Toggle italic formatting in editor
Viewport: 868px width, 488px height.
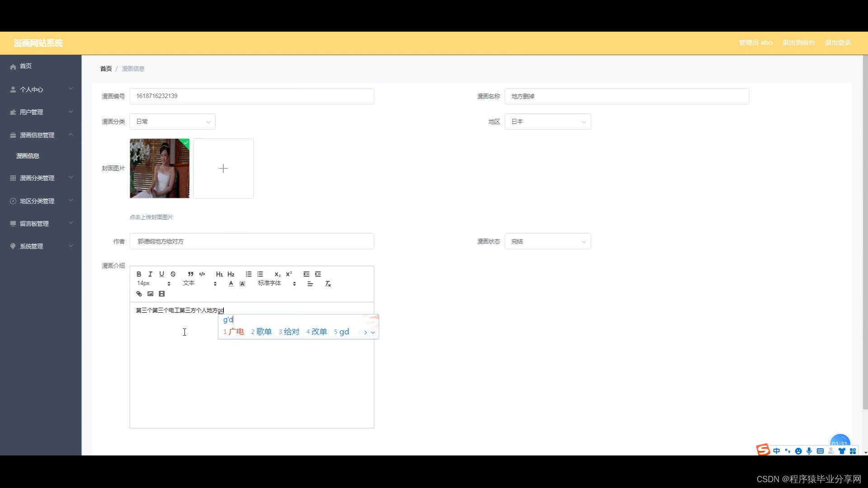pos(150,274)
